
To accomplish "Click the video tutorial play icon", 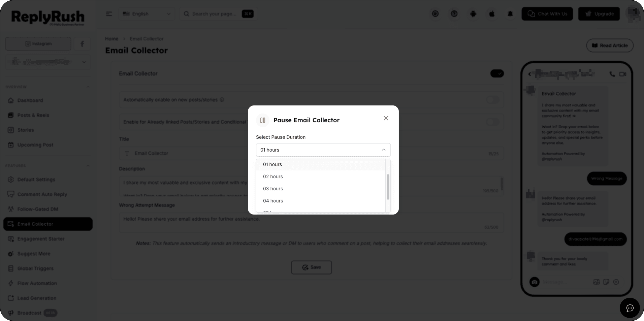I will coord(435,14).
